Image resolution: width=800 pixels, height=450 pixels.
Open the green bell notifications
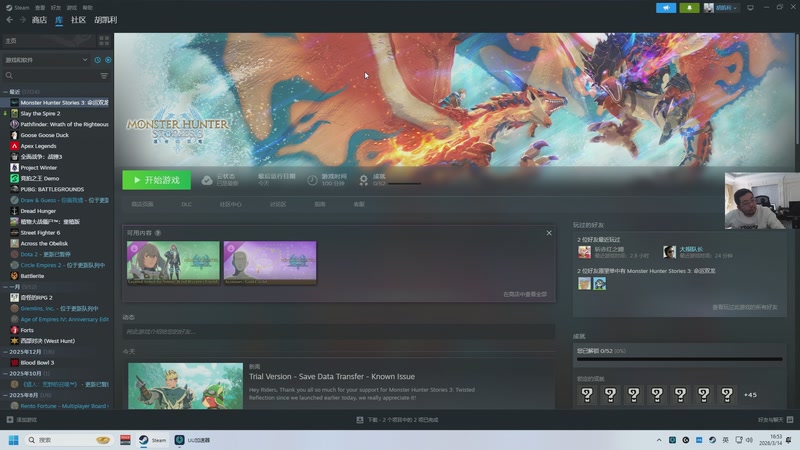[x=689, y=8]
